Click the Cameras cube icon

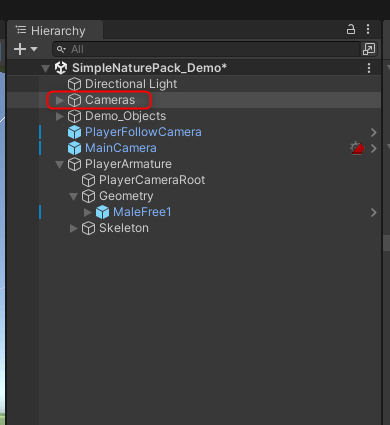click(x=74, y=100)
